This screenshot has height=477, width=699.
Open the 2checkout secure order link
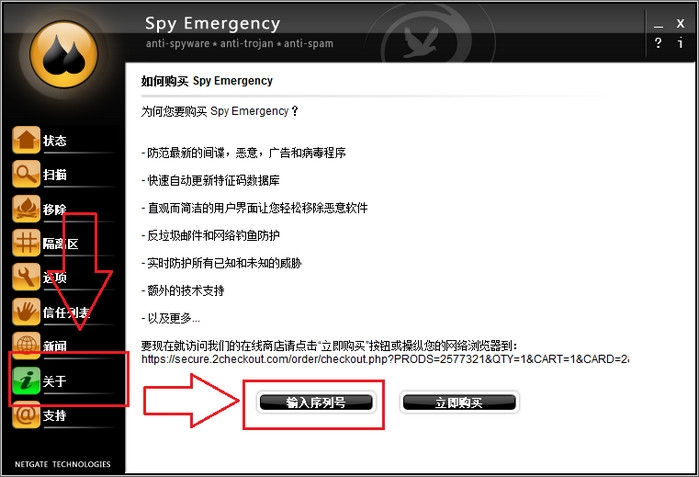(x=385, y=359)
